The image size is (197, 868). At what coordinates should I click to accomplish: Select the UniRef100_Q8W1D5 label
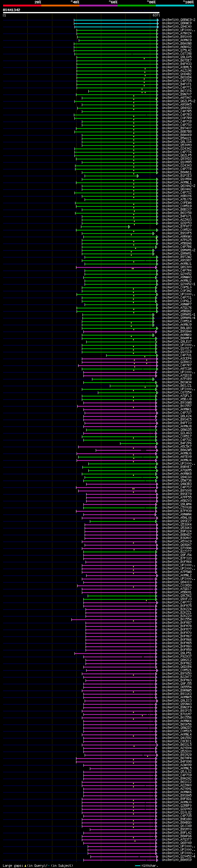pyautogui.click(x=176, y=430)
